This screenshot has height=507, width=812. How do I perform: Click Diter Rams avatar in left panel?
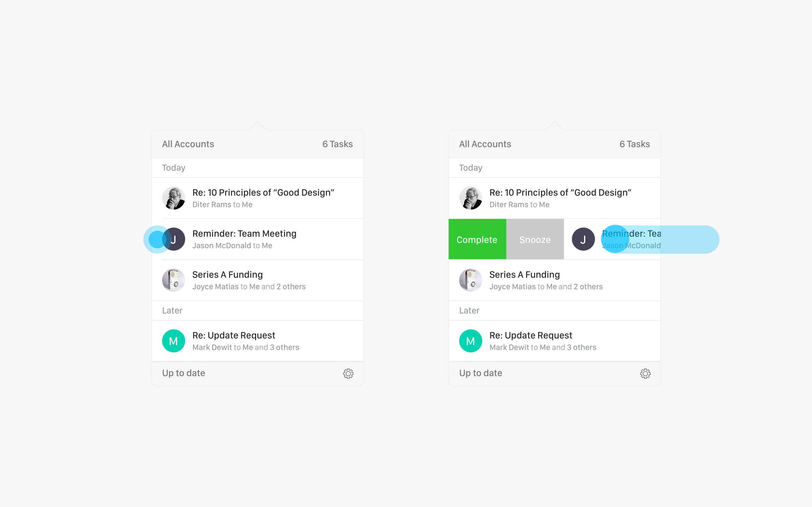click(x=174, y=198)
